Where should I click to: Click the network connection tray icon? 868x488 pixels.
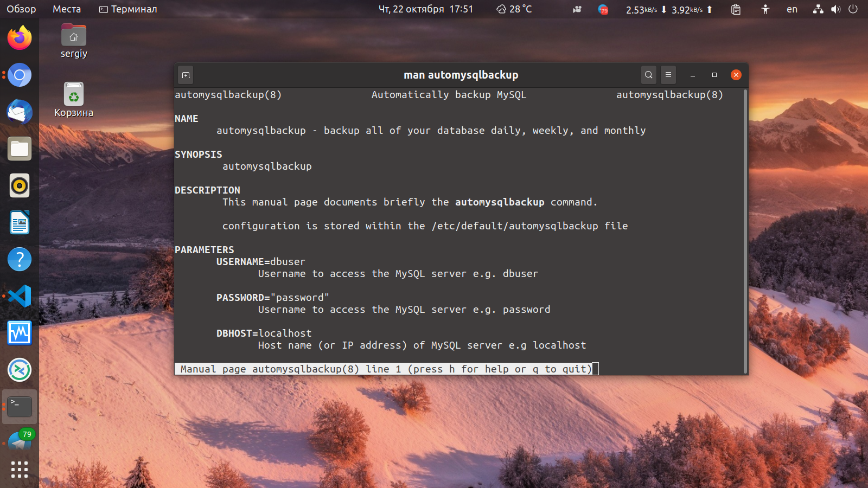point(818,9)
